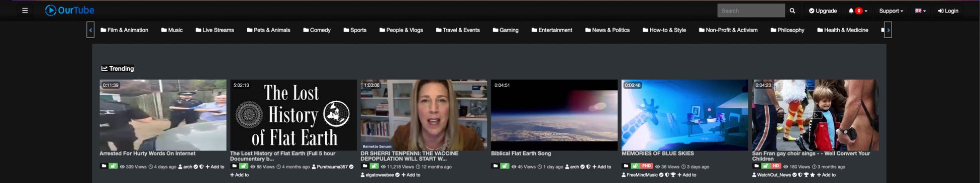
Task: Click the Trending section heading
Action: (x=118, y=69)
